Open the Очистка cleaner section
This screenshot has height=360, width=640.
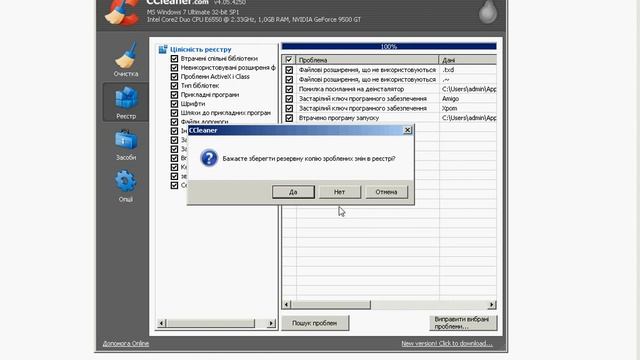126,60
